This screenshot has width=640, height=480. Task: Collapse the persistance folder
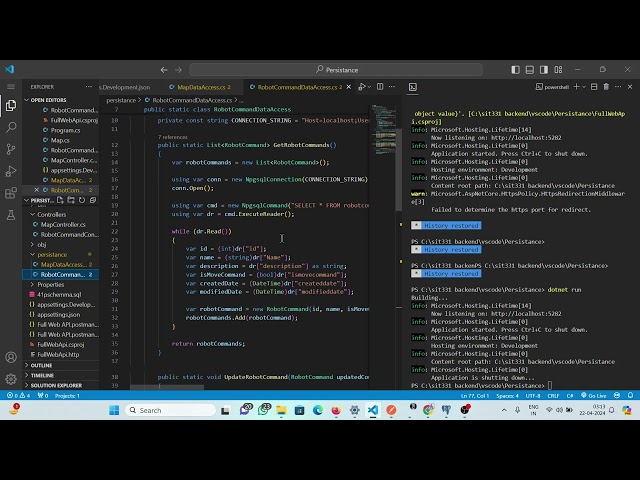tap(32, 254)
